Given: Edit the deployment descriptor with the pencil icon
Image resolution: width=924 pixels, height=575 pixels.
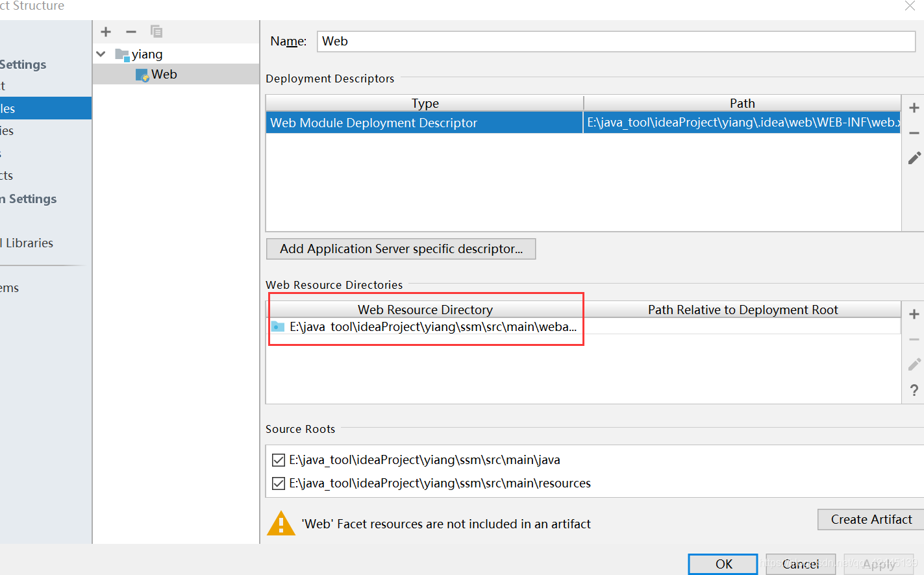Looking at the screenshot, I should [914, 158].
